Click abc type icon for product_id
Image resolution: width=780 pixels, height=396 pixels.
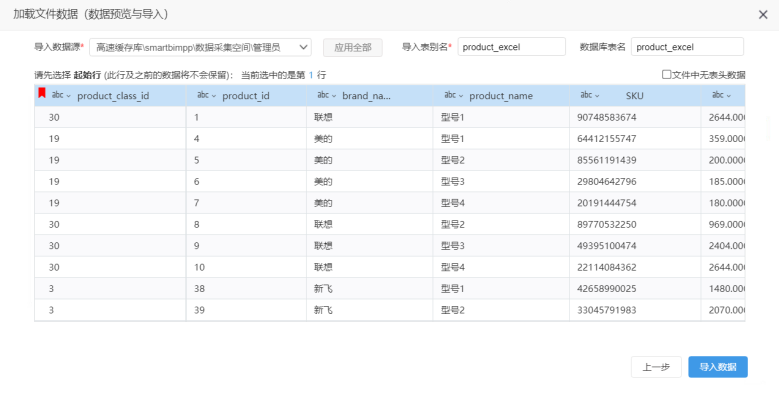point(202,95)
